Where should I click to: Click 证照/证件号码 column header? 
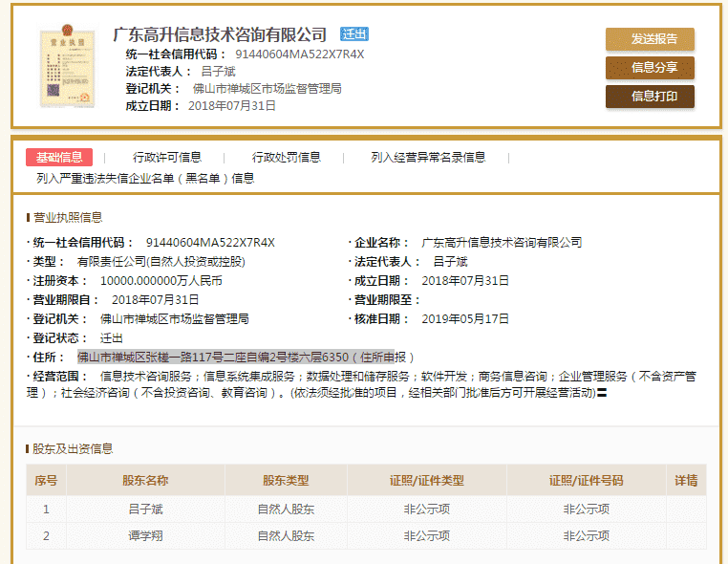(x=586, y=481)
